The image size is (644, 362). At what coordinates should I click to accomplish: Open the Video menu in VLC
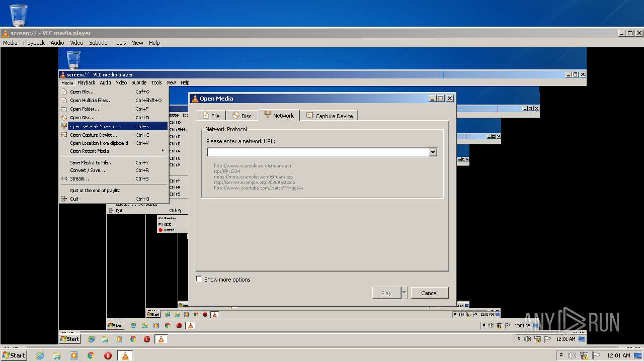76,43
